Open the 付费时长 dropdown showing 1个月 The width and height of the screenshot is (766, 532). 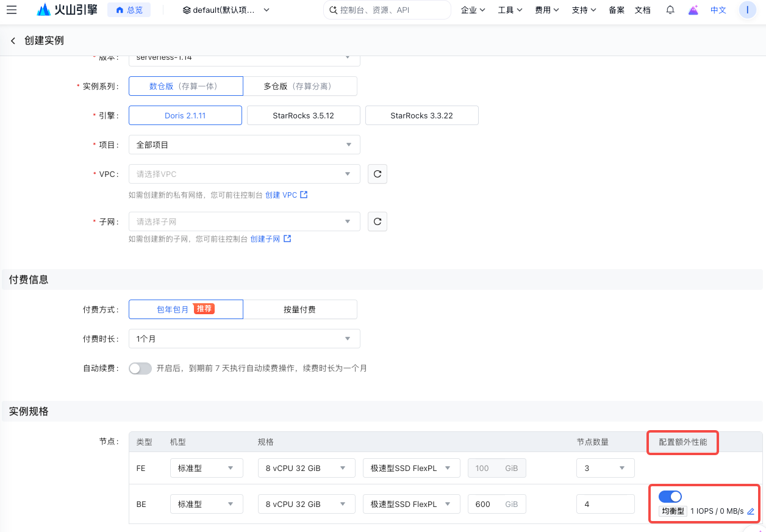pos(245,339)
